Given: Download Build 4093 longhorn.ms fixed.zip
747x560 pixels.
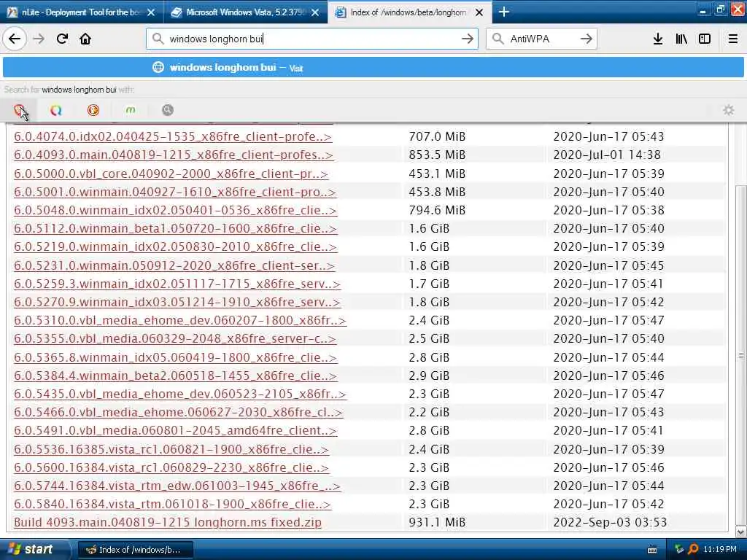Looking at the screenshot, I should tap(168, 522).
